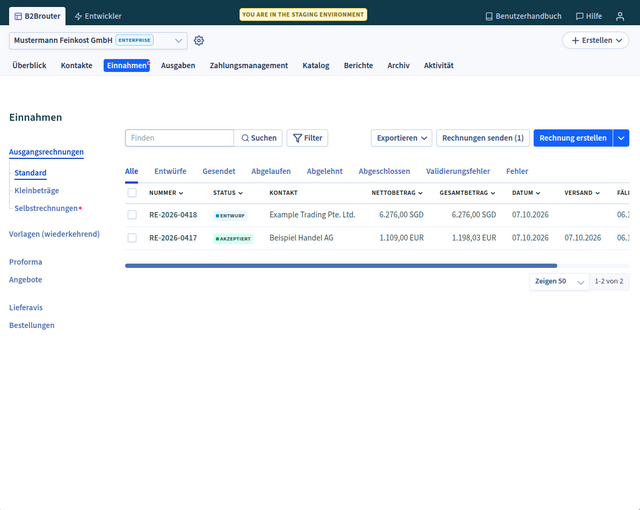Check the box for RE-2026-0417
Image resolution: width=640 pixels, height=510 pixels.
pyautogui.click(x=132, y=238)
